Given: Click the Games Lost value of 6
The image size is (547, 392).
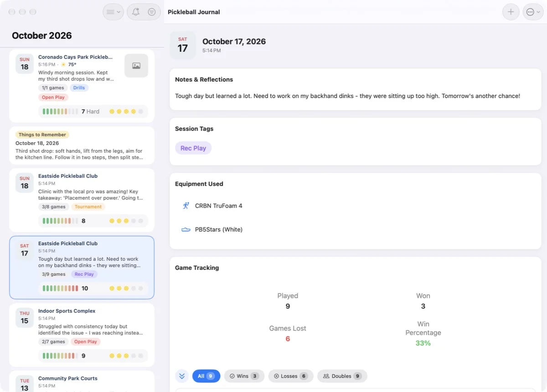Looking at the screenshot, I should coord(288,339).
